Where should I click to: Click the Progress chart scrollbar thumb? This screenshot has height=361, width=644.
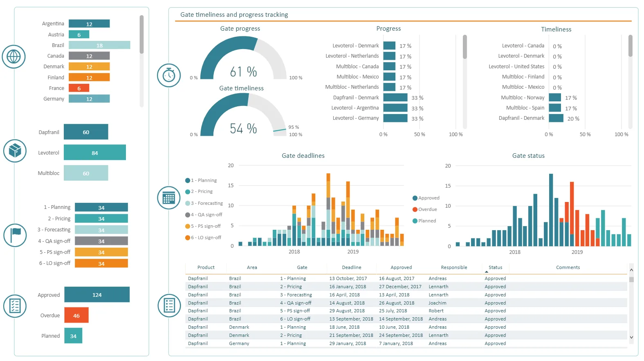tap(465, 47)
